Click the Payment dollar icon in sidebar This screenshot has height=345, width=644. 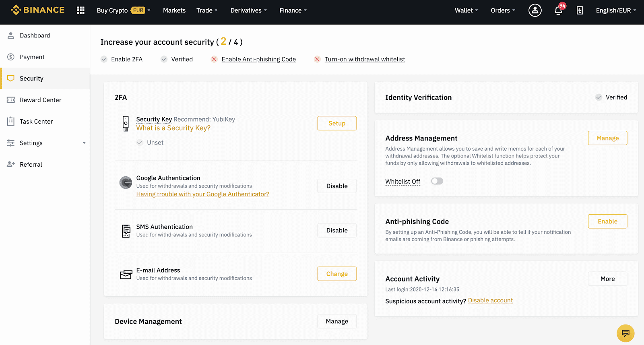coord(11,57)
